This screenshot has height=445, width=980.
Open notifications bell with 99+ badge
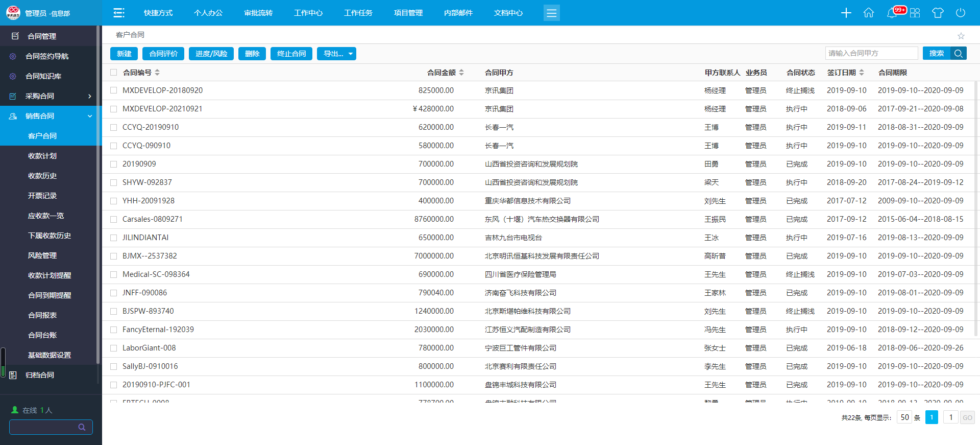click(892, 13)
